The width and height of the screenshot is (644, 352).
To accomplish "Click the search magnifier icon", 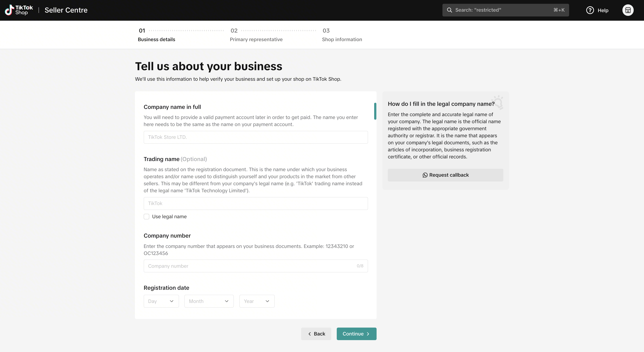I will (449, 10).
